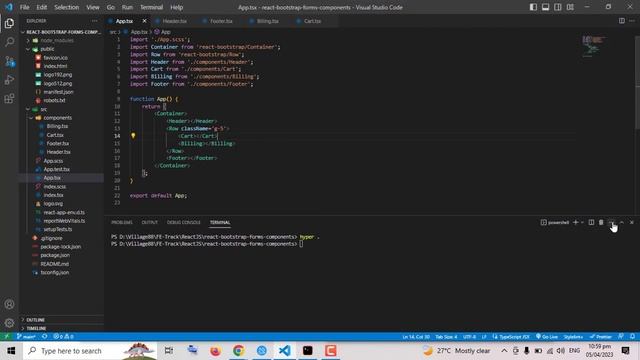This screenshot has width=640, height=360.
Task: Select the powershell terminal instance
Action: [555, 222]
